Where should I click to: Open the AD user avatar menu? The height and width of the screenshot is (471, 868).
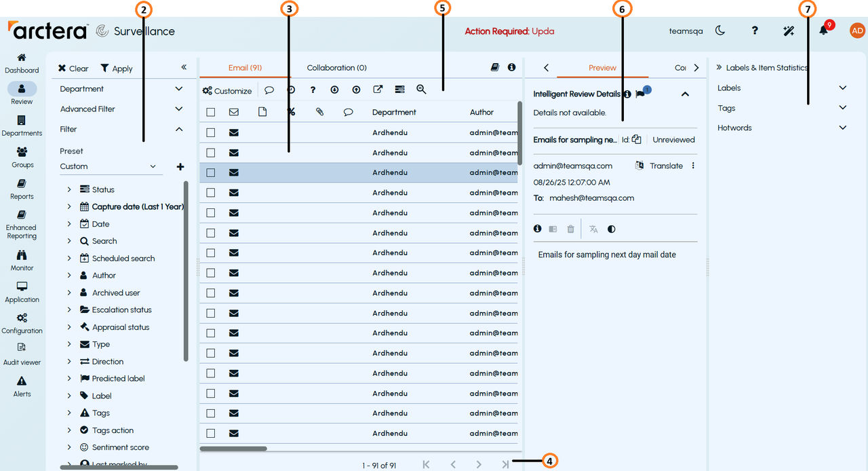click(x=857, y=31)
